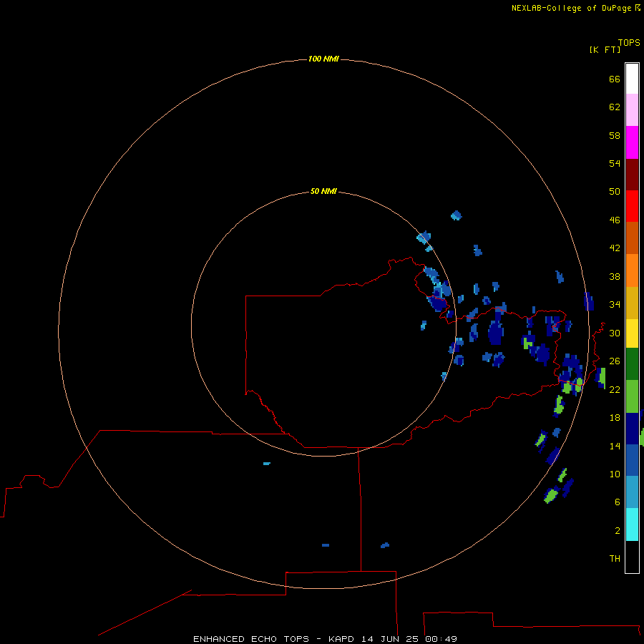The width and height of the screenshot is (644, 644).
Task: Select the gold legend swatch
Action: 632,303
